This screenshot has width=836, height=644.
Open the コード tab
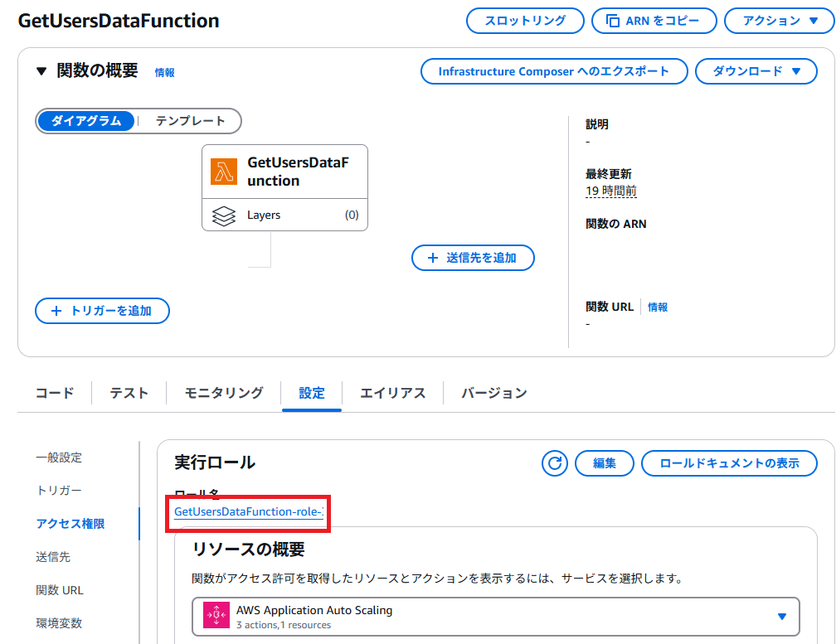[x=55, y=393]
